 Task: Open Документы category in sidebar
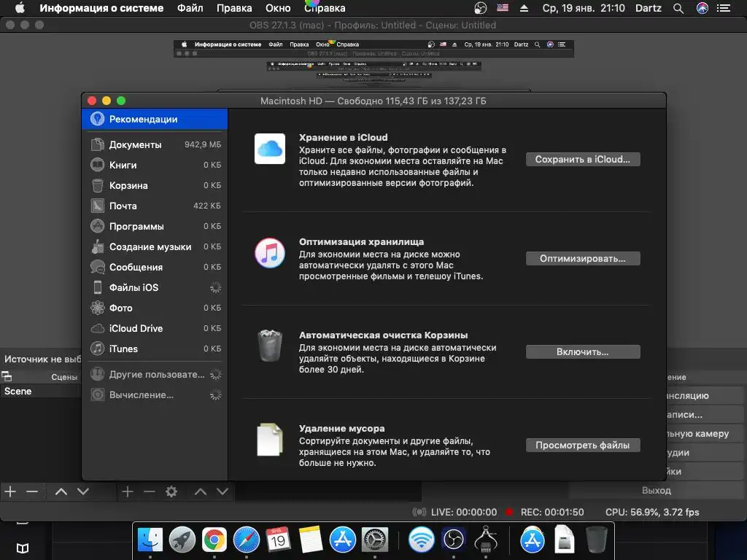click(x=155, y=144)
